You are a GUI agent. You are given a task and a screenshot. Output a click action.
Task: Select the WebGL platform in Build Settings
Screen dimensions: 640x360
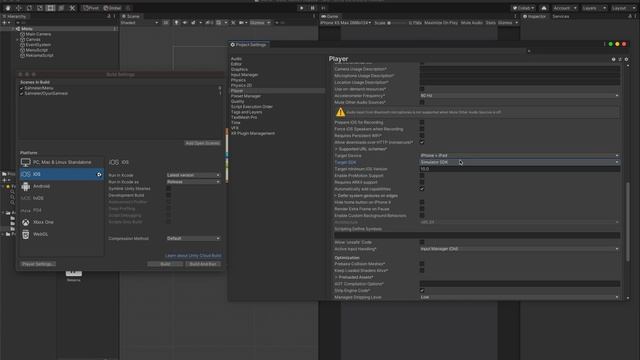point(61,234)
